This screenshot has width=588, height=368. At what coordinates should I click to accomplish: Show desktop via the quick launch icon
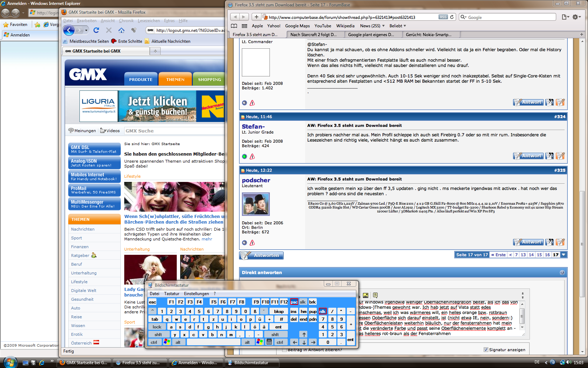coord(25,363)
